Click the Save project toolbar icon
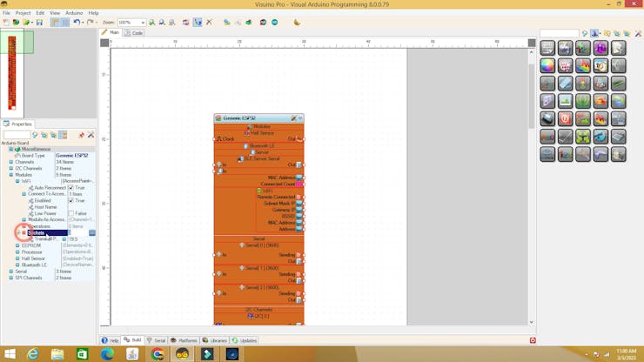644x362 pixels. pos(39,23)
